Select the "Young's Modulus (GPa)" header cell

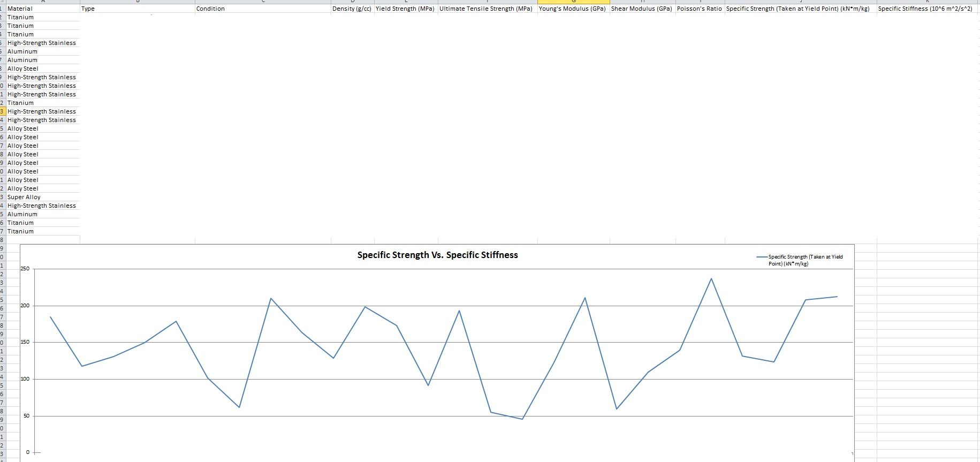tap(573, 9)
